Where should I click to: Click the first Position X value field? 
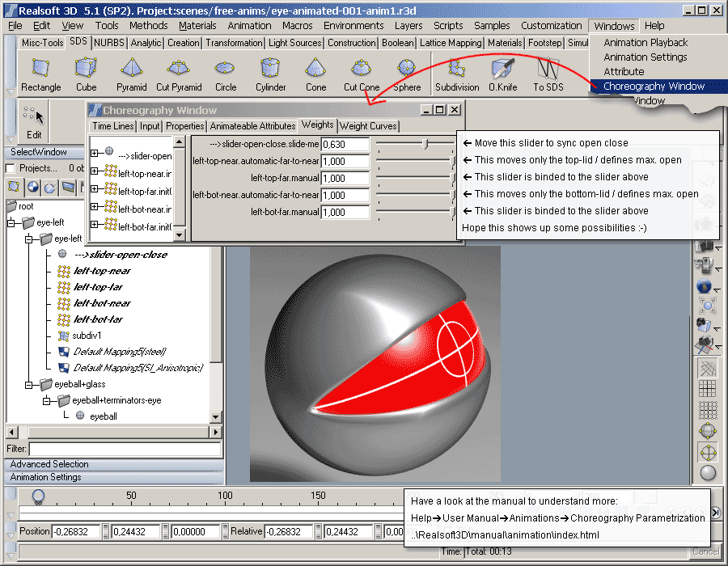[76, 532]
